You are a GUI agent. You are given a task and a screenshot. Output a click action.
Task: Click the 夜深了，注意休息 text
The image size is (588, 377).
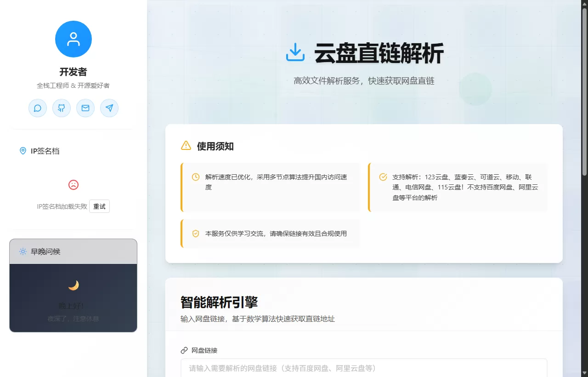[x=73, y=319]
